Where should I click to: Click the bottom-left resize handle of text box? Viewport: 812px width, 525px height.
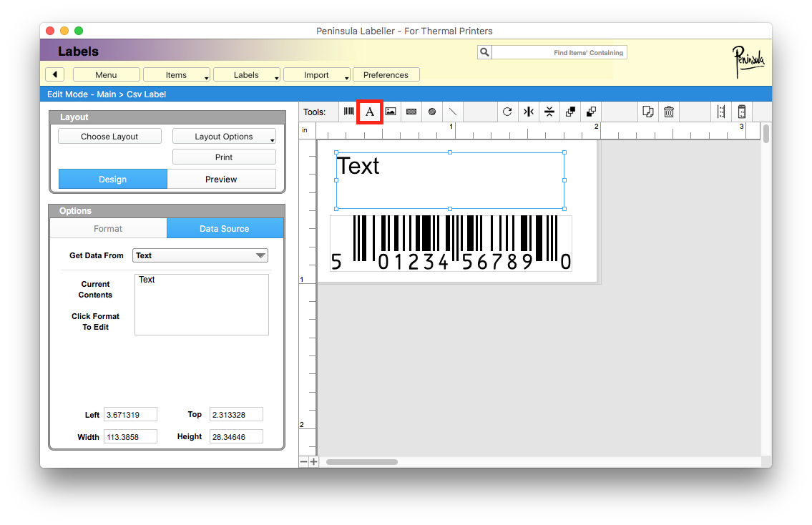coord(337,209)
